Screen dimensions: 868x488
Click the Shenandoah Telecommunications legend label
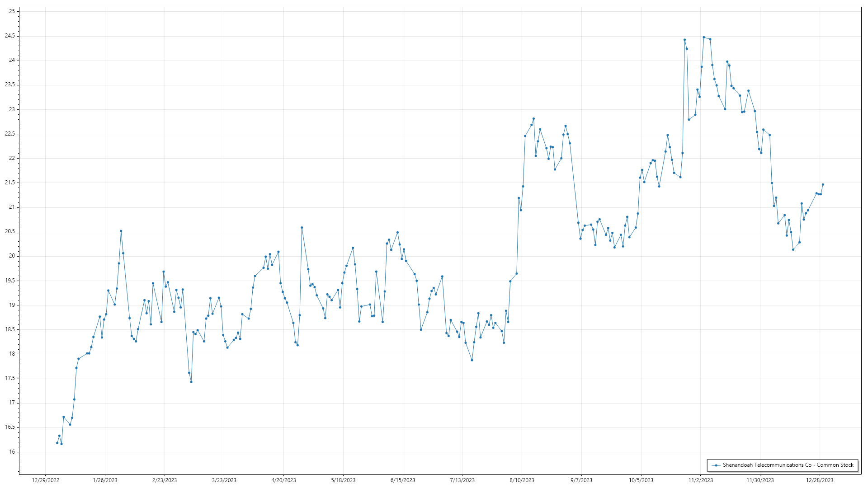point(788,465)
